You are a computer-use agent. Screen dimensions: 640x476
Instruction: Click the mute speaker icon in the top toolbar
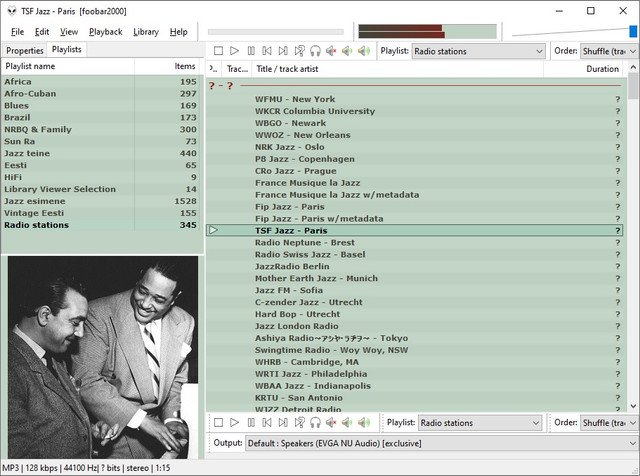pyautogui.click(x=331, y=51)
